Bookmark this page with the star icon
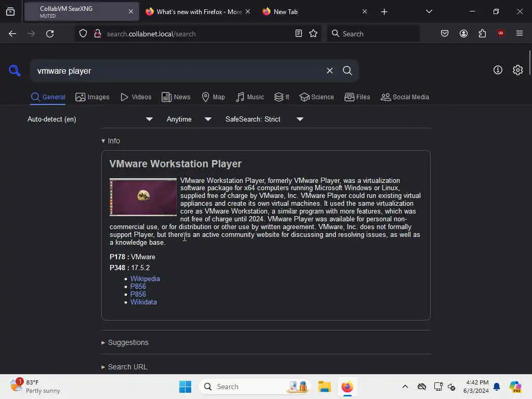 tap(313, 33)
